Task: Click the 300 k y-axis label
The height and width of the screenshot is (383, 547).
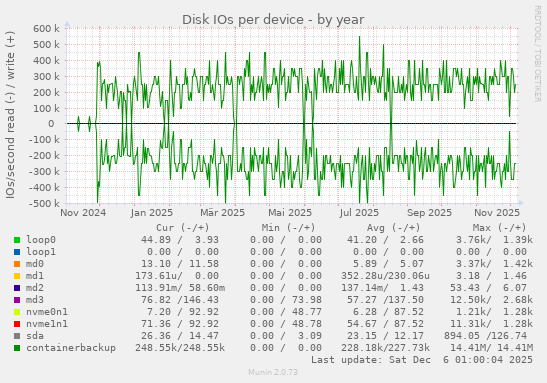Action: [46, 77]
